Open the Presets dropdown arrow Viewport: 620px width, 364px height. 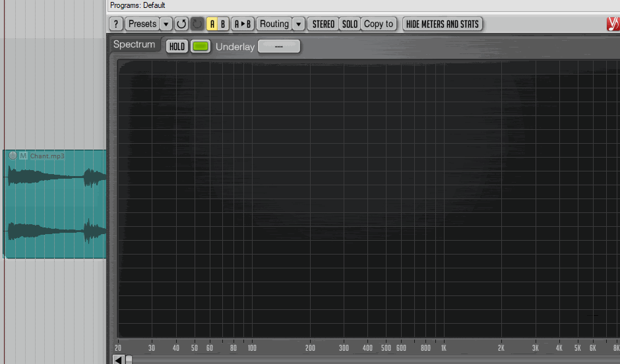click(x=166, y=24)
